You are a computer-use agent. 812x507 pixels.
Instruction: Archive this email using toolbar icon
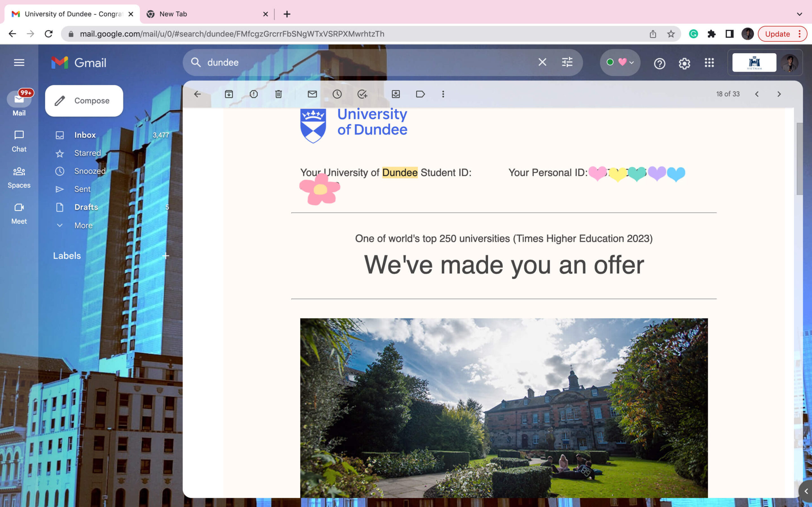pyautogui.click(x=228, y=94)
